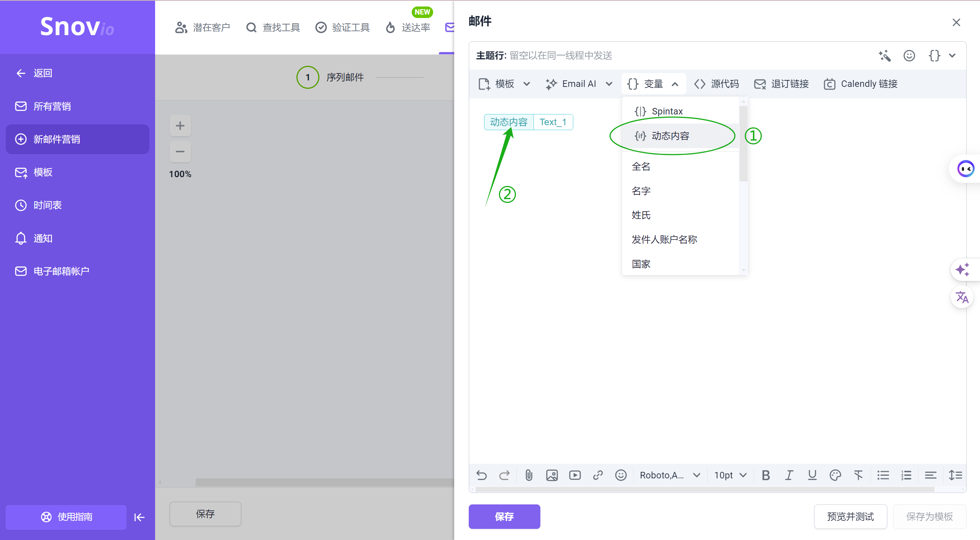Toggle bold formatting

[766, 475]
